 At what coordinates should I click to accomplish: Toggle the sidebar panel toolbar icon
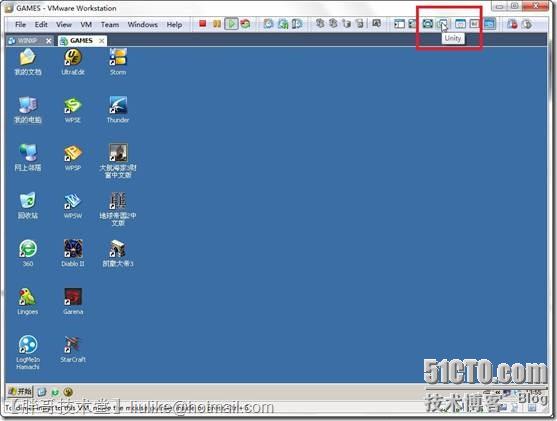click(x=399, y=24)
